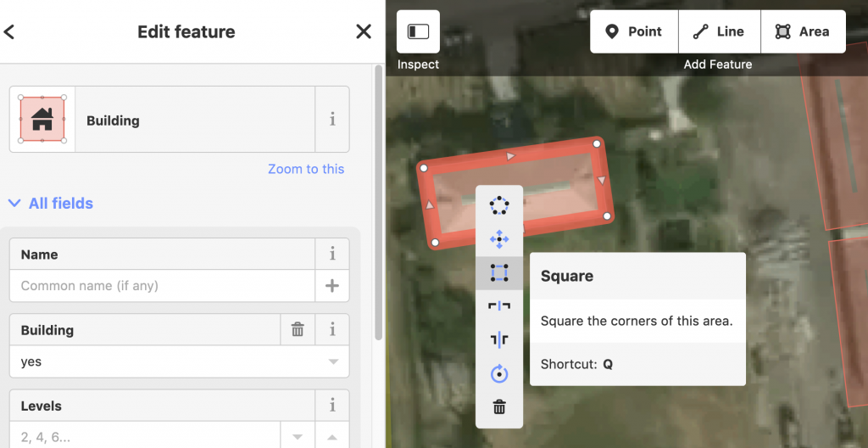This screenshot has height=448, width=868.
Task: Click the trash icon in edit menu
Action: [x=499, y=408]
